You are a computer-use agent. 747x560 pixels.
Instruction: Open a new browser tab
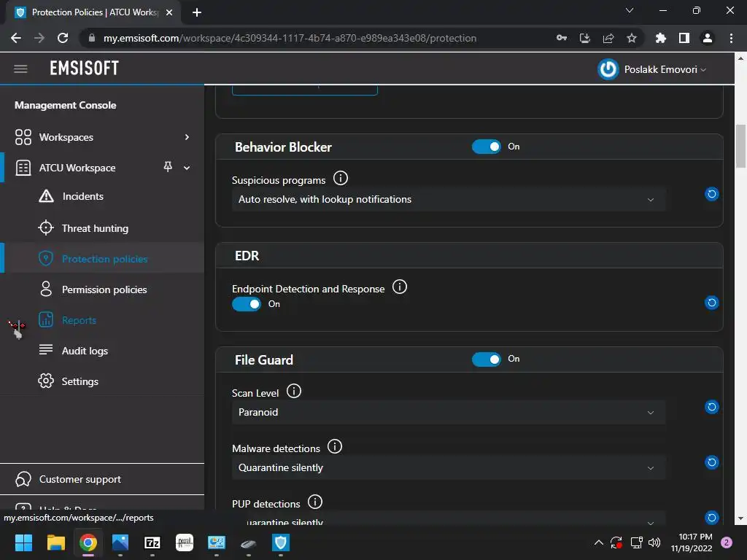[197, 13]
